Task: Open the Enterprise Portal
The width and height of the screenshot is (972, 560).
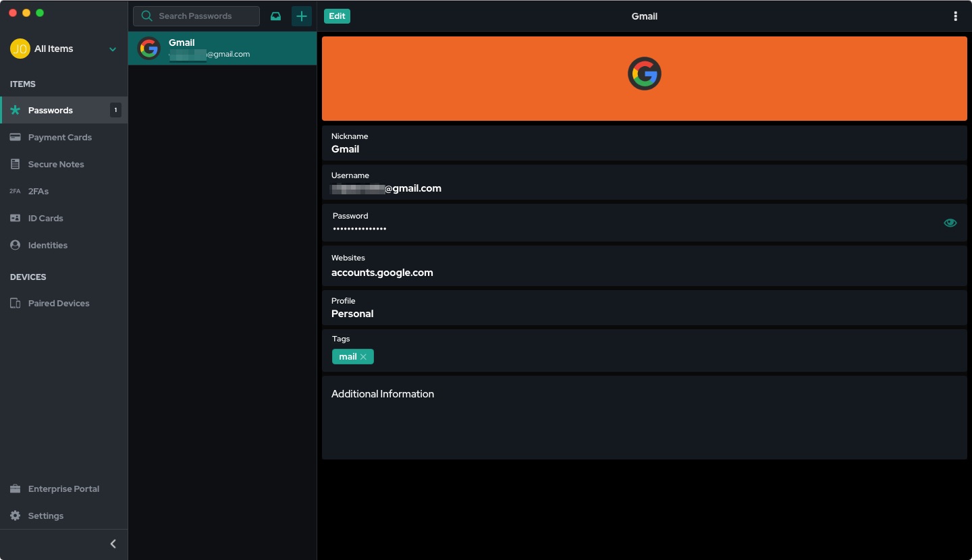Action: pyautogui.click(x=64, y=488)
